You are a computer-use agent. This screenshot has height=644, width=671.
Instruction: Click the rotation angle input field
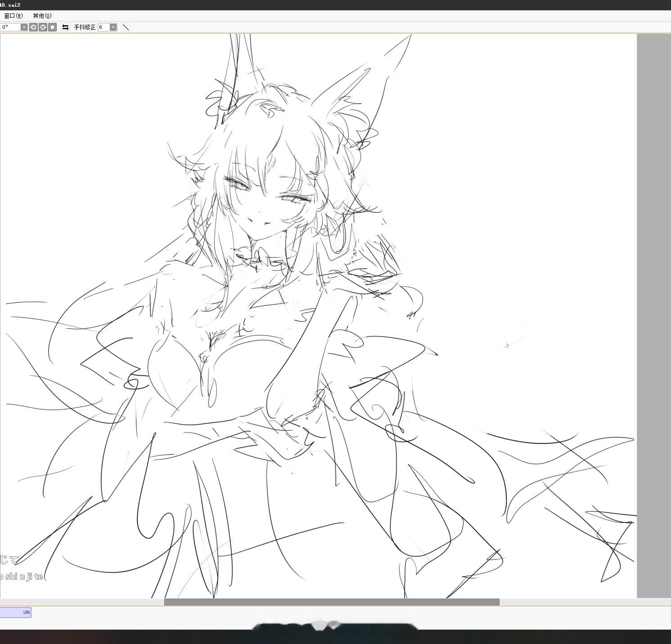point(10,27)
